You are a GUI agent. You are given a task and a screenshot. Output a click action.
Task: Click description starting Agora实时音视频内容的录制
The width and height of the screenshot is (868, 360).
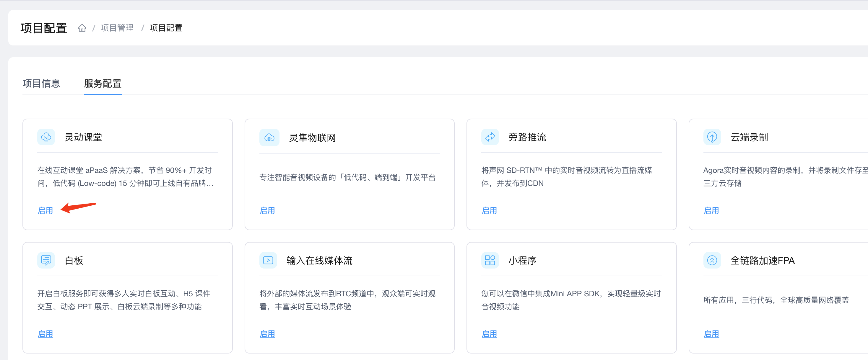pos(786,177)
